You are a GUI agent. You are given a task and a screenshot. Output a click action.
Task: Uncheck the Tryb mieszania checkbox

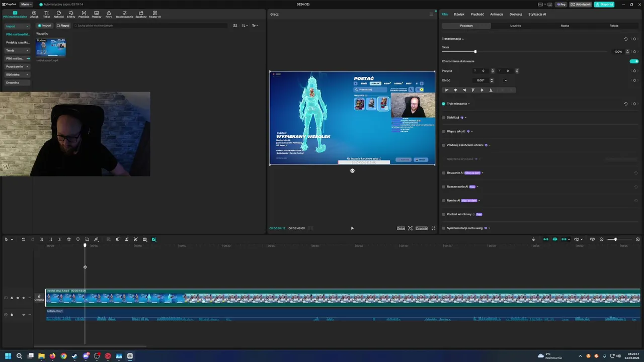click(x=443, y=104)
